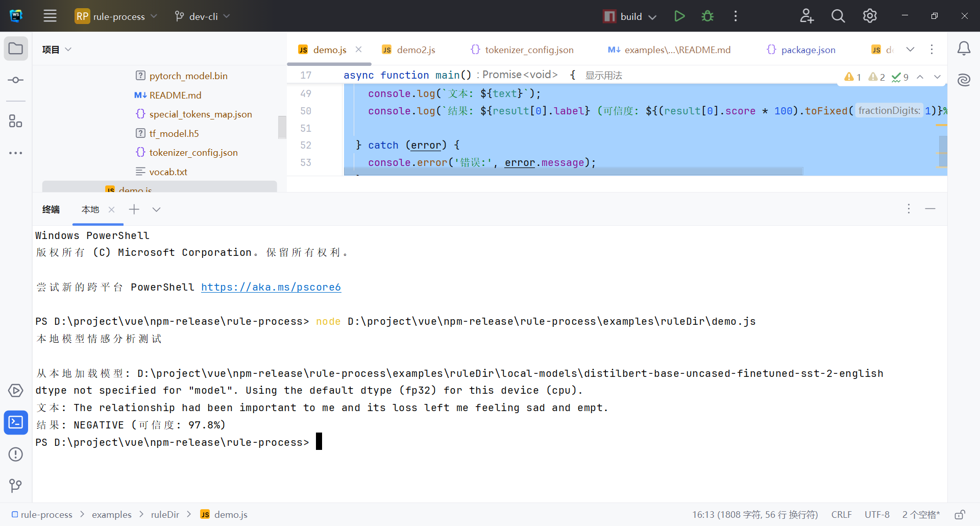Select pytorch_model.bin in project tree
The image size is (980, 526).
[x=188, y=76]
